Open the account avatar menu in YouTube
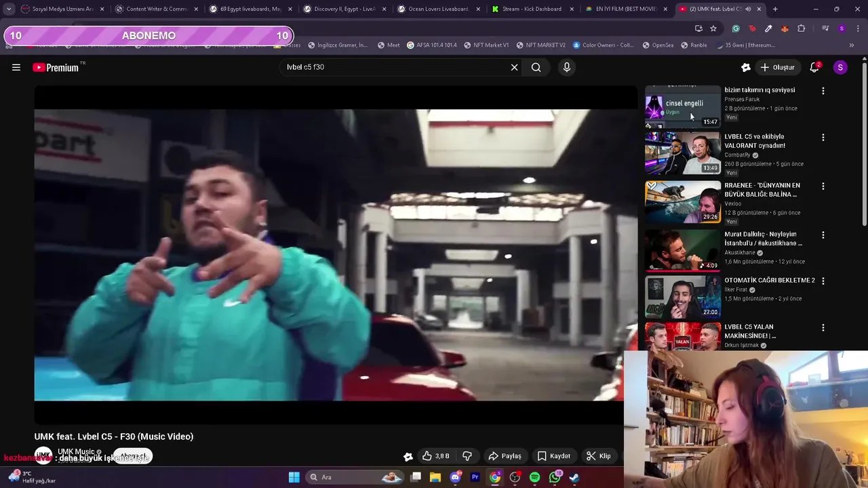 pyautogui.click(x=840, y=67)
